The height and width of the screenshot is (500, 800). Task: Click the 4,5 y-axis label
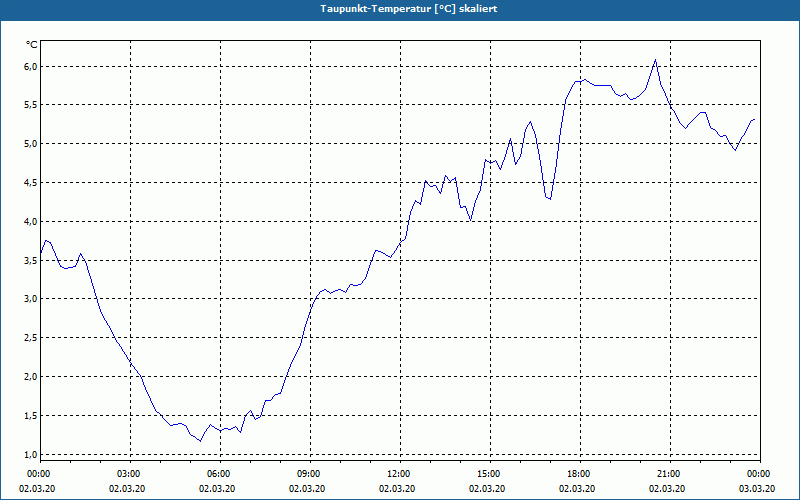point(31,183)
